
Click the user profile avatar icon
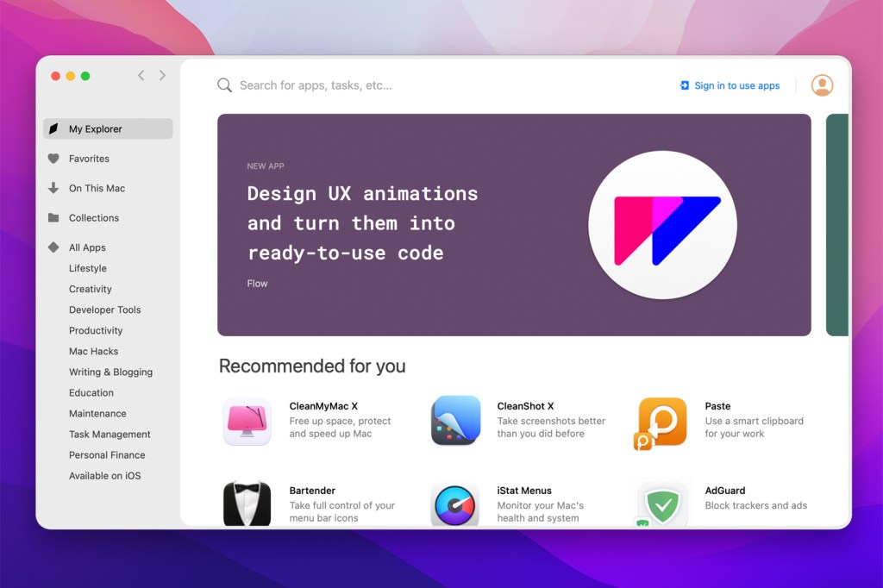pyautogui.click(x=822, y=85)
